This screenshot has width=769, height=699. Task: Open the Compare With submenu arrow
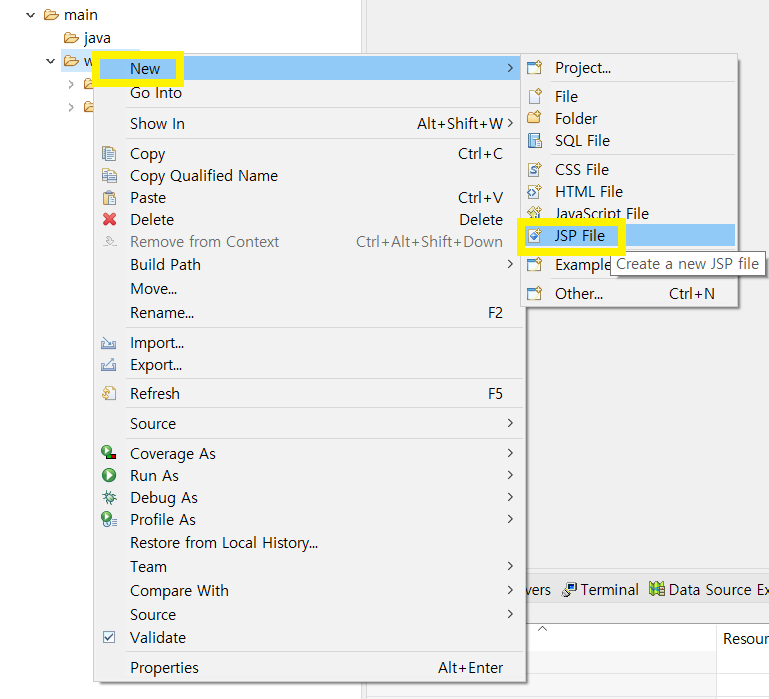pyautogui.click(x=510, y=590)
